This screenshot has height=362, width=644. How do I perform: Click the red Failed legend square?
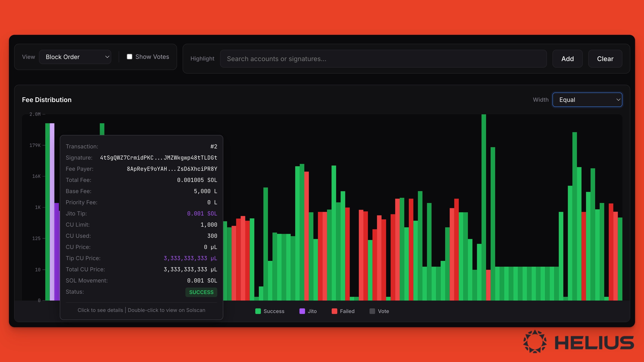click(334, 311)
